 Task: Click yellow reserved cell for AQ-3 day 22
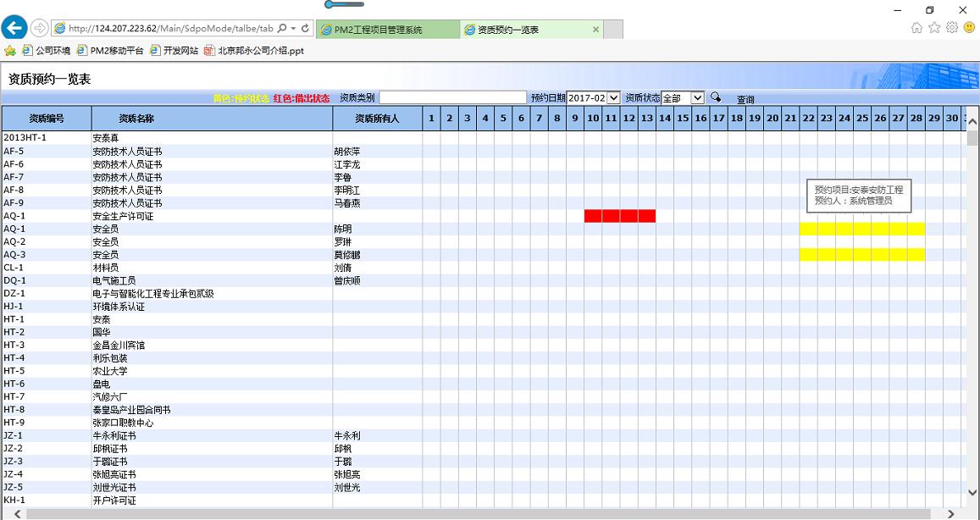coord(808,255)
